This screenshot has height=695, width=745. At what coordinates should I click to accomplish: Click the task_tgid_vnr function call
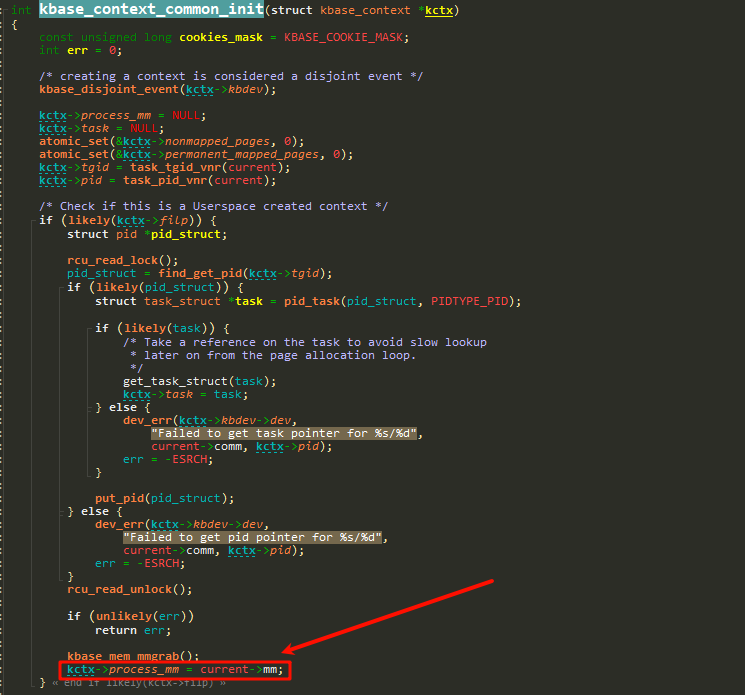pos(173,167)
